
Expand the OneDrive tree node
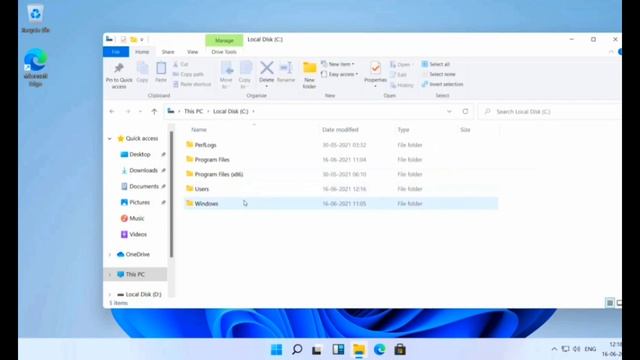click(110, 254)
